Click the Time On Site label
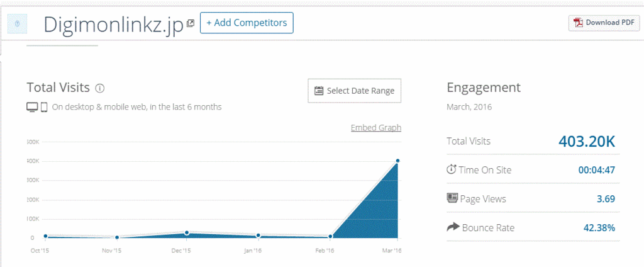This screenshot has height=267, width=644. click(485, 170)
